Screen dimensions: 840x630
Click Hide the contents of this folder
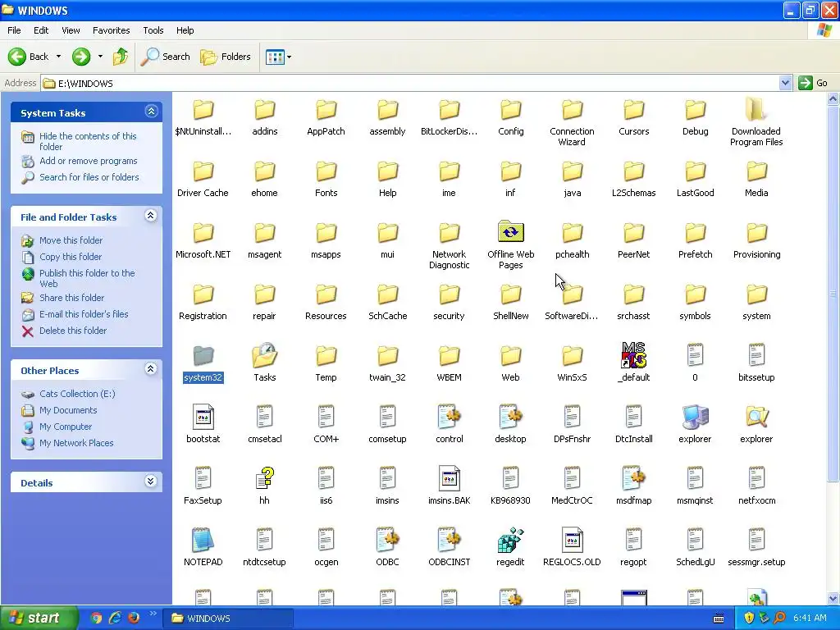point(88,141)
